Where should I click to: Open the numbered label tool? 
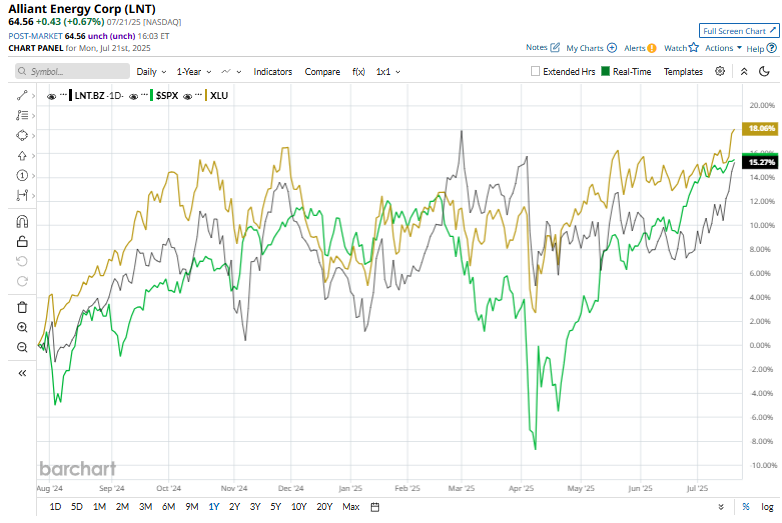click(22, 175)
